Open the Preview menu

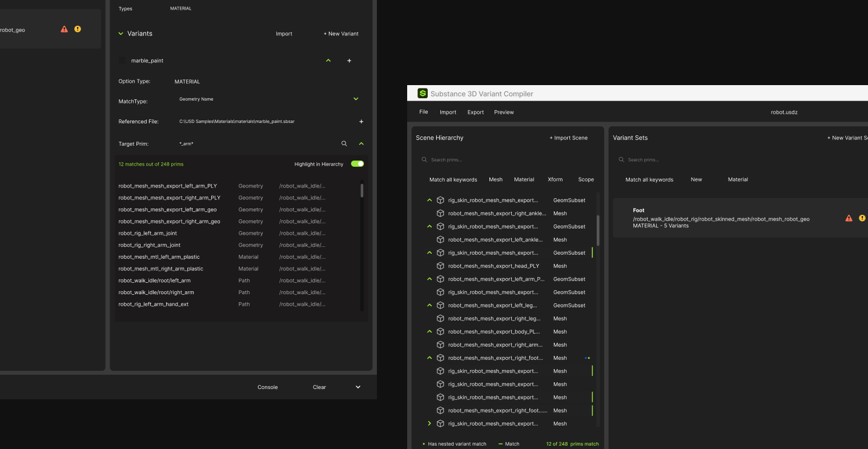click(x=504, y=112)
